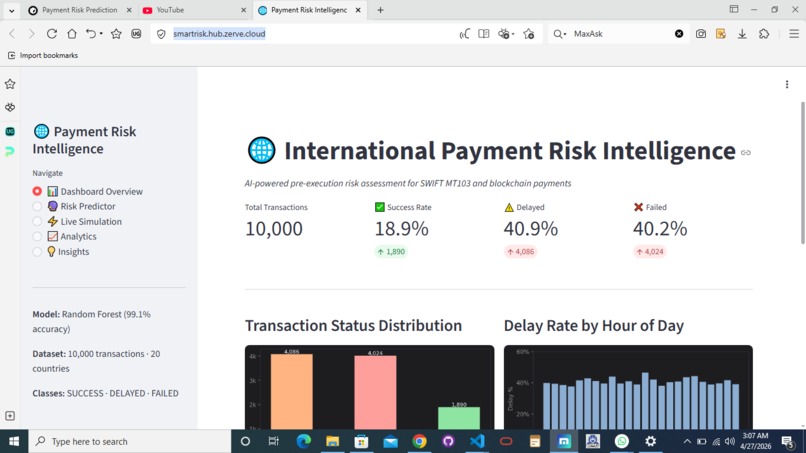
Task: Open the sidebar favorites star icon
Action: [x=10, y=84]
